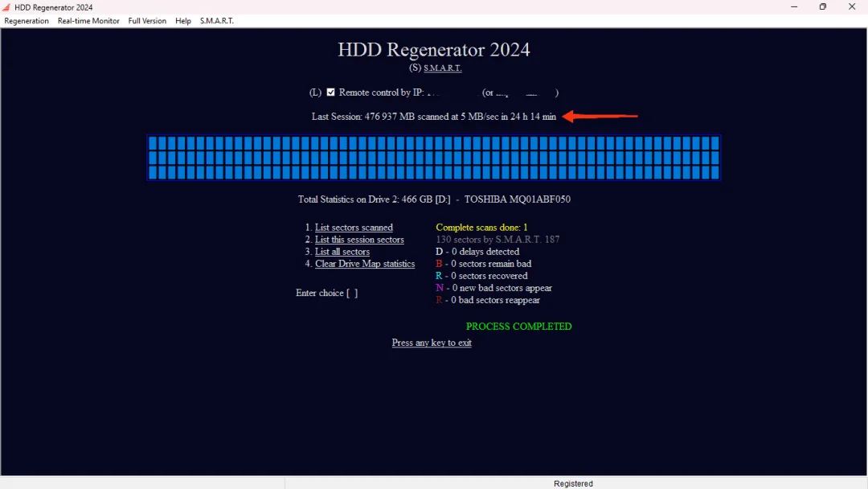Click the S.M.A.R.T. link under the title

(x=442, y=68)
